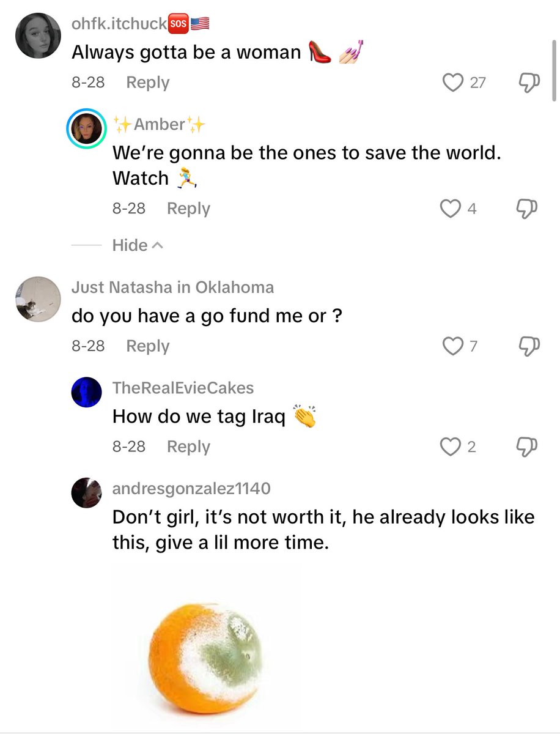Reply to Just Natasha in Oklahoma

[x=147, y=346]
